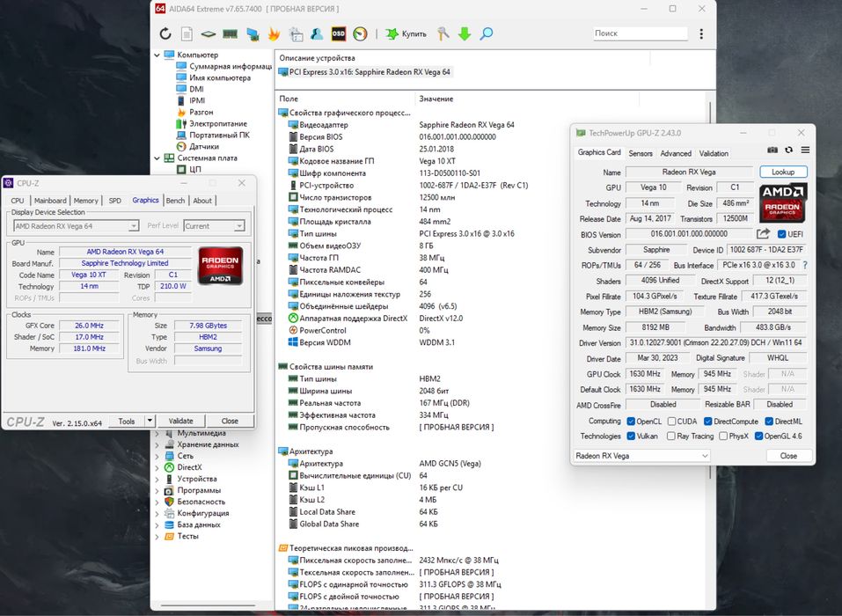
Task: Open the CPU-Z Tools dropdown arrow
Action: pos(150,421)
